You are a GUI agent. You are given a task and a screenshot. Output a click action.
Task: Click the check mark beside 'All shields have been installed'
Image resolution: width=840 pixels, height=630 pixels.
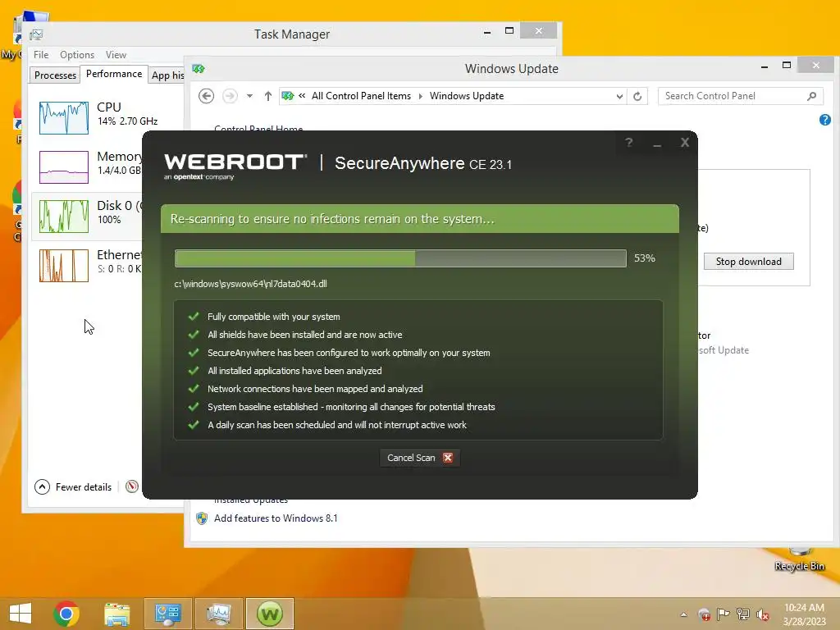tap(194, 335)
